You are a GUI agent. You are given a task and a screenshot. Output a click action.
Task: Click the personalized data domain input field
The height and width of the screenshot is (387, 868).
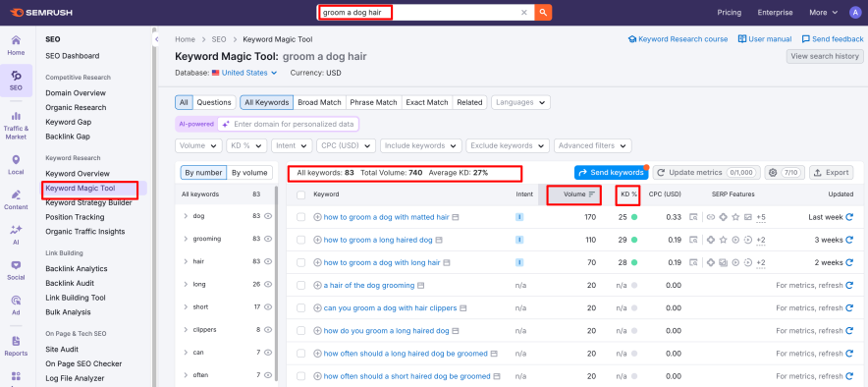[x=288, y=124]
